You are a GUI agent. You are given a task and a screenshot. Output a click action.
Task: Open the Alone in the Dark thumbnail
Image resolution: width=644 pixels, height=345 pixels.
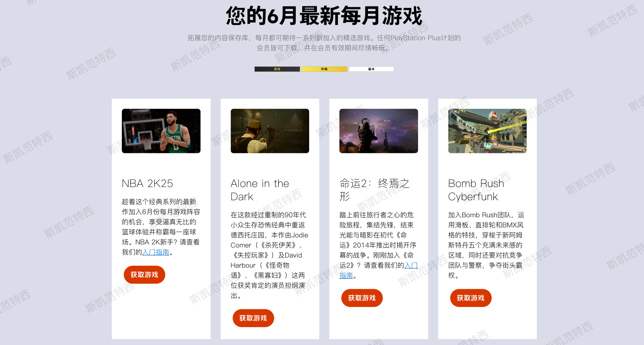tap(270, 131)
